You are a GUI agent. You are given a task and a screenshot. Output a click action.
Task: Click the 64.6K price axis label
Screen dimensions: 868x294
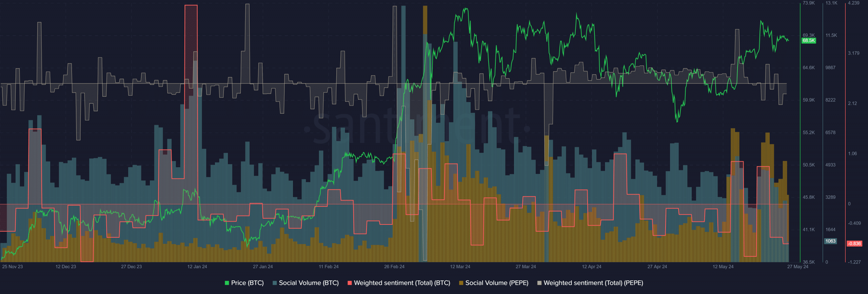[809, 68]
